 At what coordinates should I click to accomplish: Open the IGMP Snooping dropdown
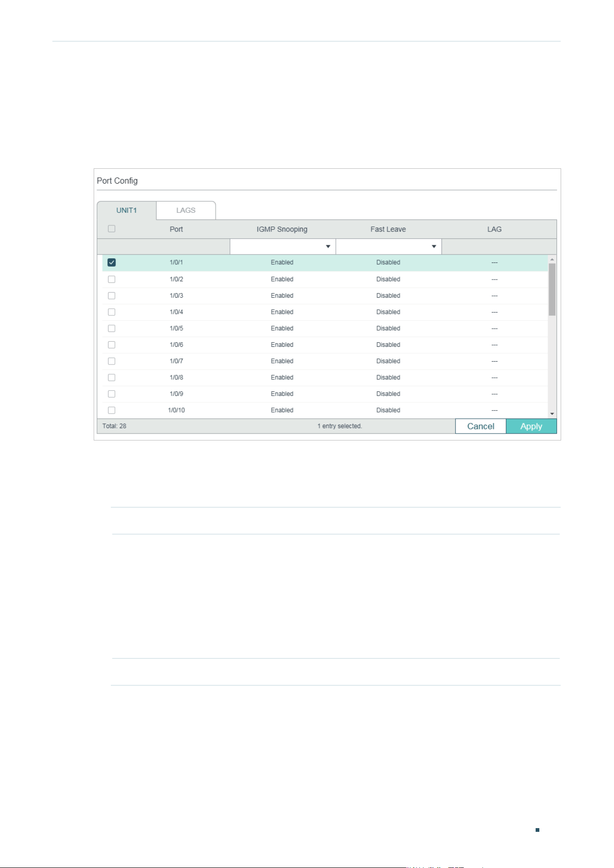pos(282,247)
